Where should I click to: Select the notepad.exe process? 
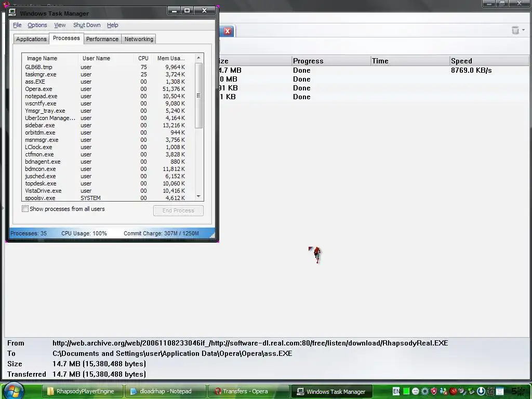click(108, 96)
